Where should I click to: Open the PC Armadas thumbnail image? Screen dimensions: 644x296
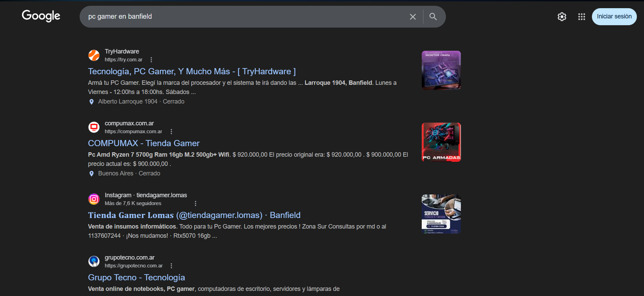click(441, 142)
